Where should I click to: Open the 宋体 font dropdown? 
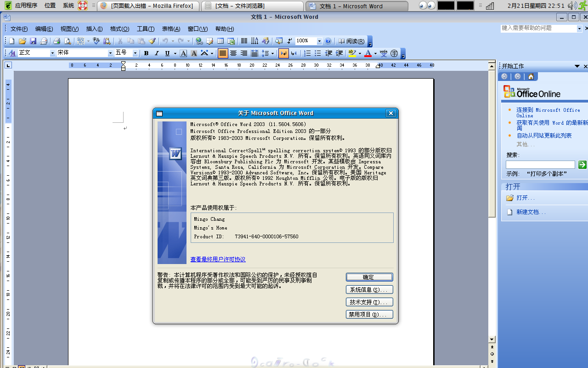tap(110, 53)
